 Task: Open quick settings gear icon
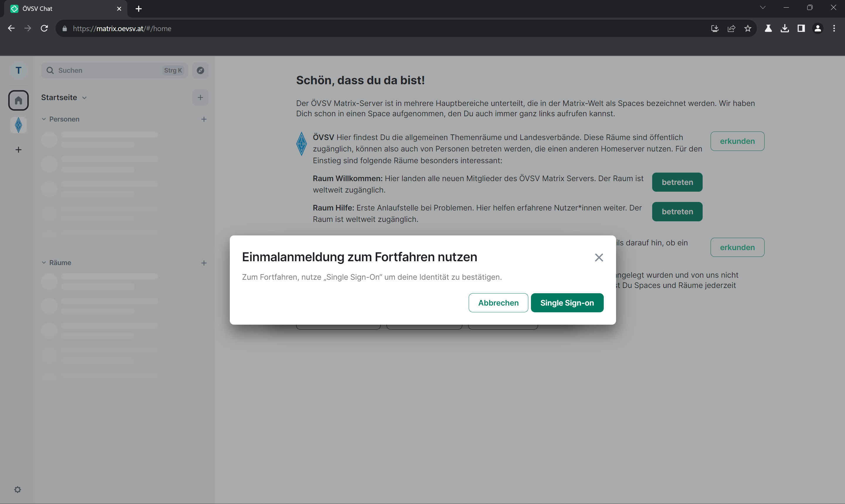[x=18, y=489]
